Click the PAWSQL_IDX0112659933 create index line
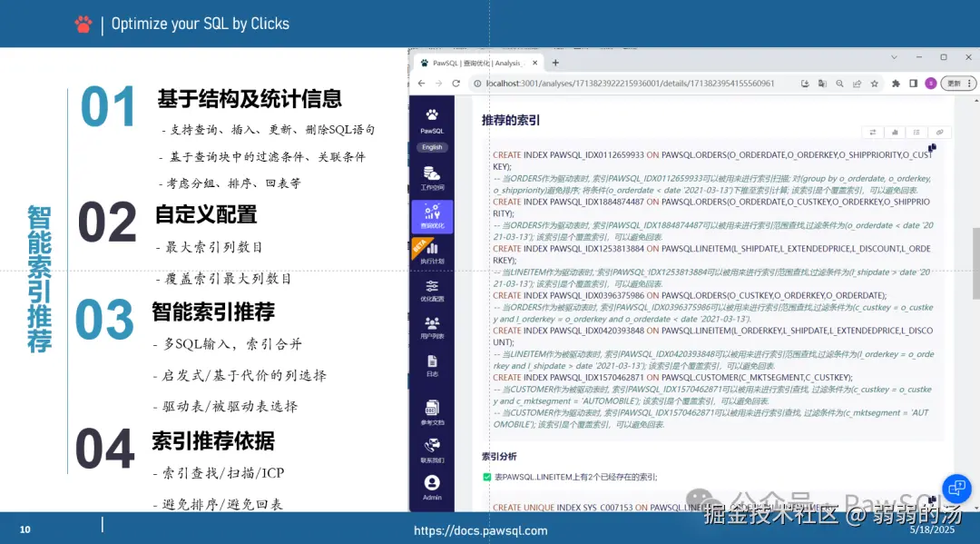 coord(712,161)
